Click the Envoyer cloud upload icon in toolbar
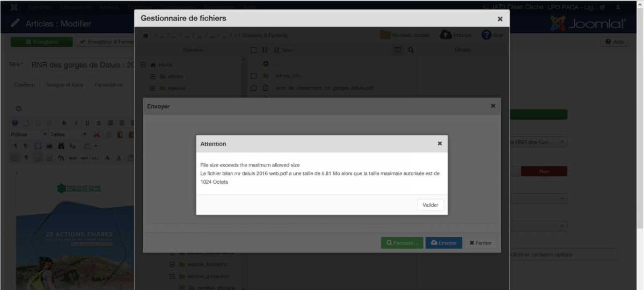 point(445,35)
